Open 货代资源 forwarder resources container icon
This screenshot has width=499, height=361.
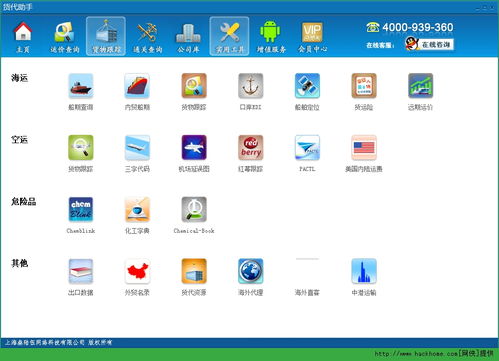pyautogui.click(x=194, y=271)
